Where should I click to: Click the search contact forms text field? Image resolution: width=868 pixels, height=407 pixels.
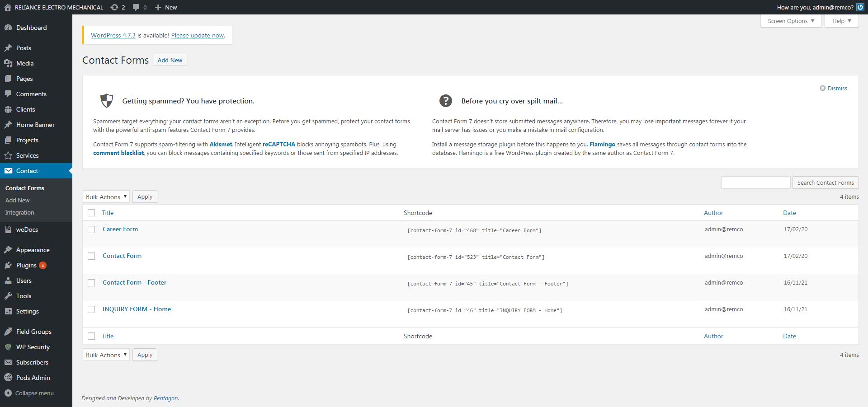(756, 182)
